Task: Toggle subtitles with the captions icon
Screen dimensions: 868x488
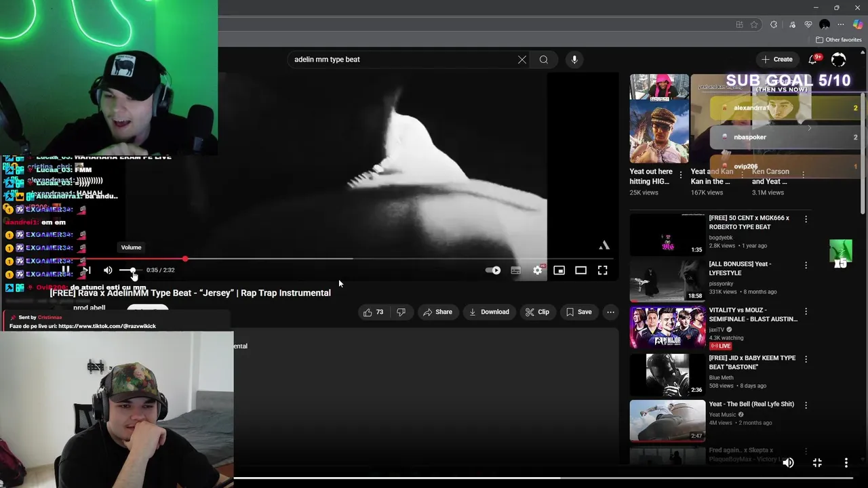Action: click(x=515, y=270)
